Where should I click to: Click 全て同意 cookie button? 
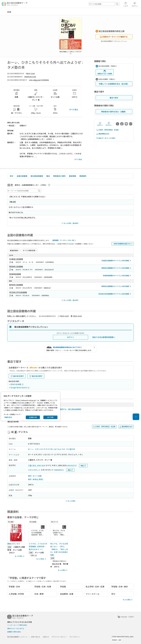pyautogui.click(x=50, y=417)
